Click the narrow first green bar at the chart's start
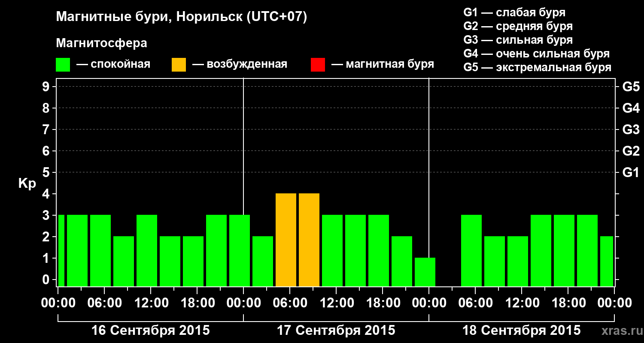The height and width of the screenshot is (343, 644). 61,250
